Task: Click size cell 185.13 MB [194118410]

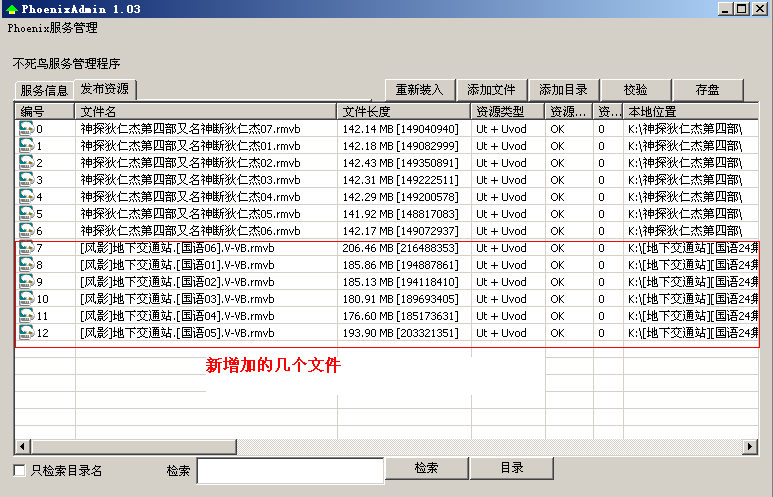Action: coord(400,282)
